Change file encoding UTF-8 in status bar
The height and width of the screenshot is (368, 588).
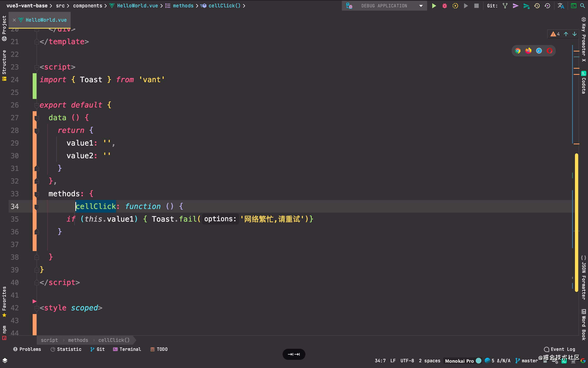407,361
